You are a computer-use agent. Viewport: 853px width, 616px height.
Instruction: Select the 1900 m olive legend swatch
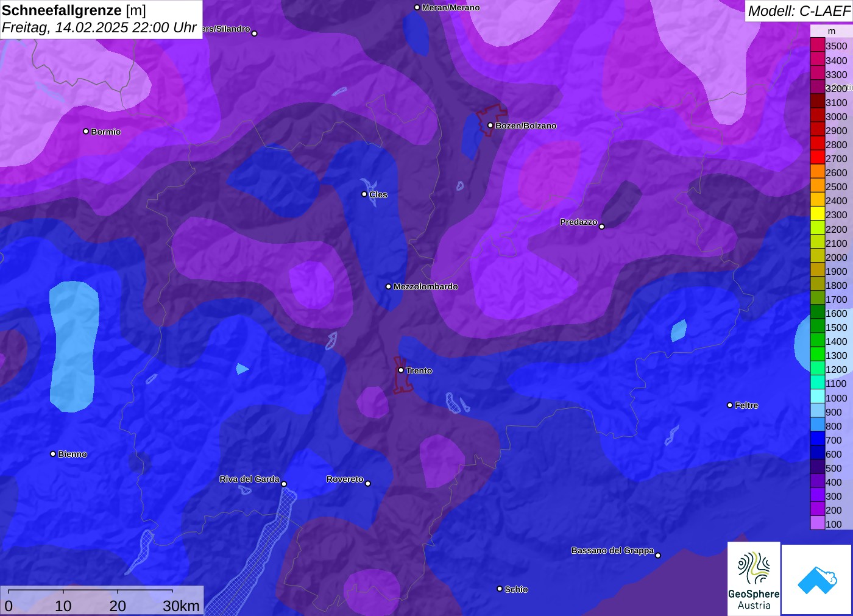point(817,270)
